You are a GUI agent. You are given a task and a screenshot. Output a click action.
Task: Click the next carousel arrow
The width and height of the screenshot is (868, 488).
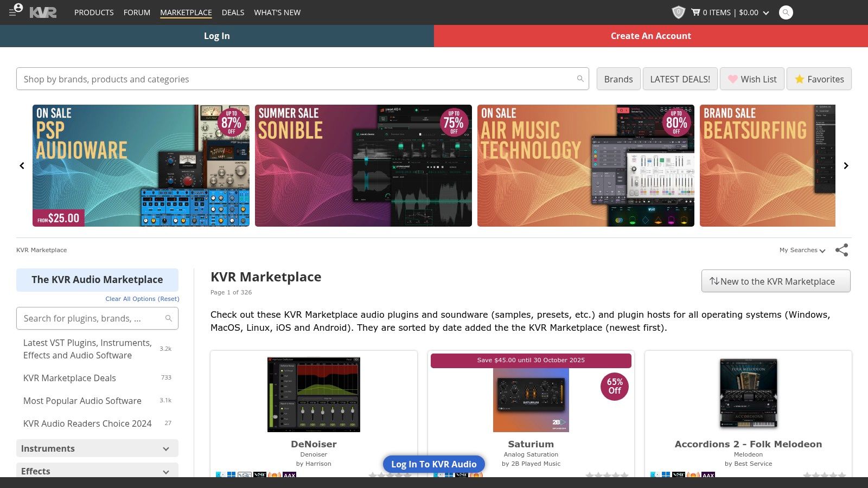coord(846,165)
